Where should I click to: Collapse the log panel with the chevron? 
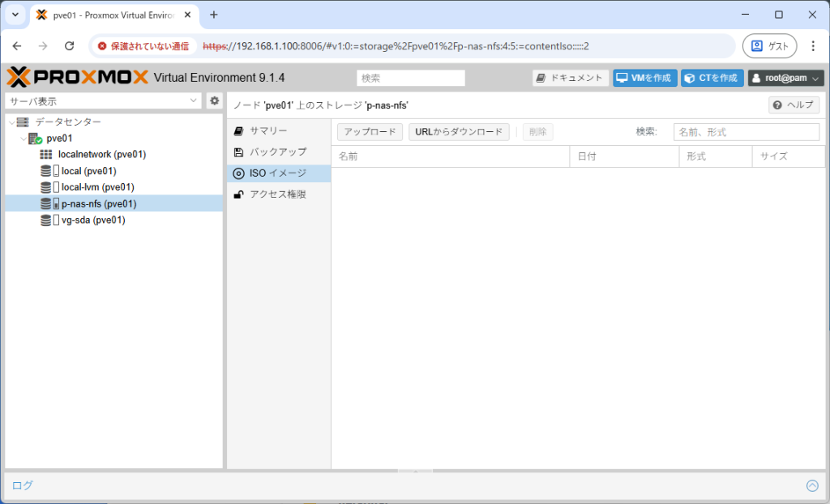pos(812,485)
